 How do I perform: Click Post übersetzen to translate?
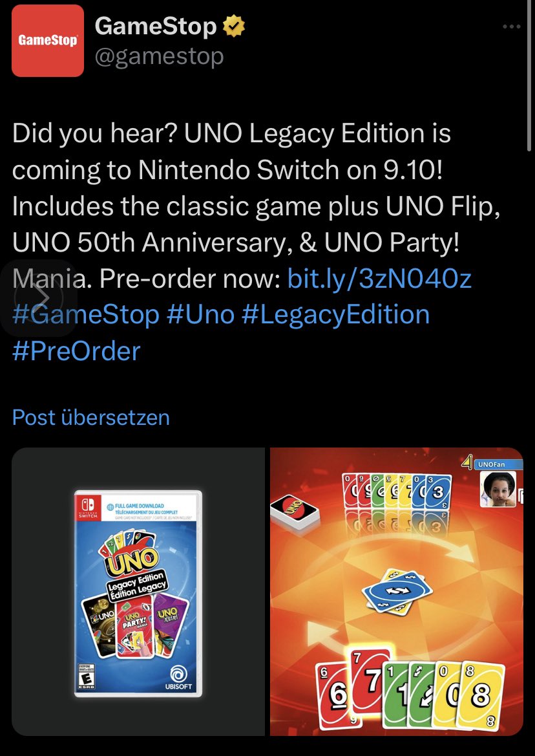[91, 417]
